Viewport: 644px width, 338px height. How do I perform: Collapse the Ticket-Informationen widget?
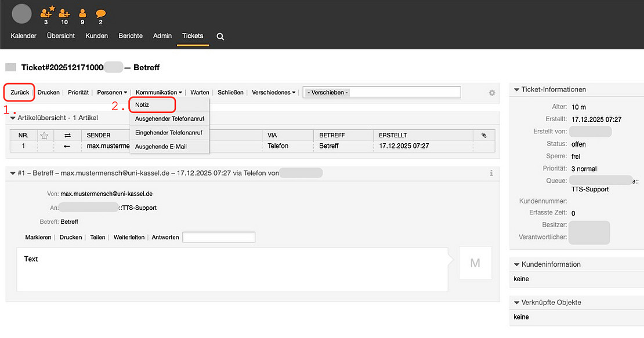click(x=515, y=90)
